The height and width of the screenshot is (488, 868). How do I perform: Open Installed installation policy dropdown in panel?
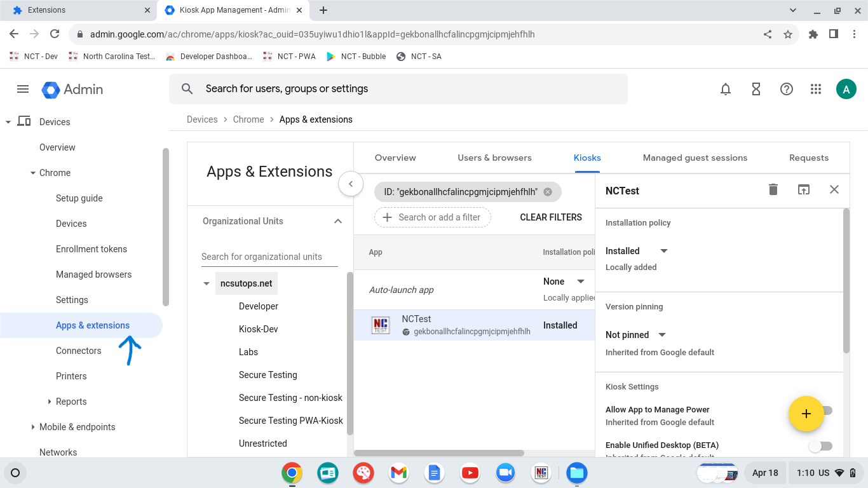[637, 251]
